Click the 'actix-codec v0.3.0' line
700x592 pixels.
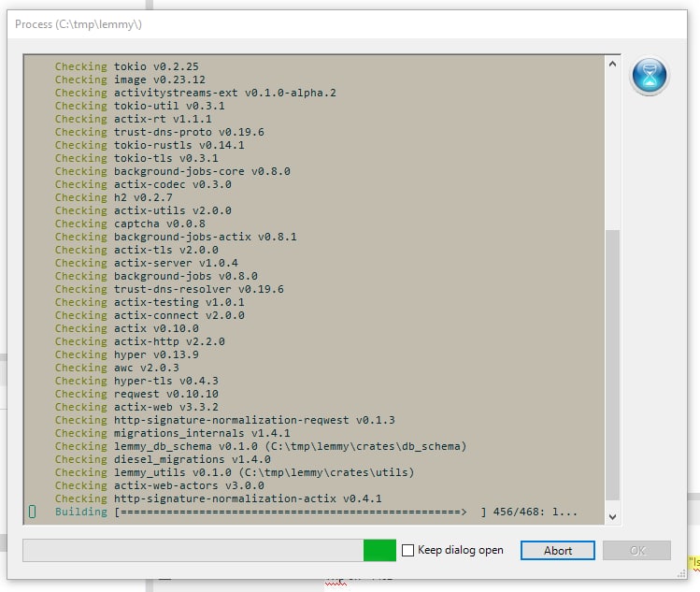point(143,184)
